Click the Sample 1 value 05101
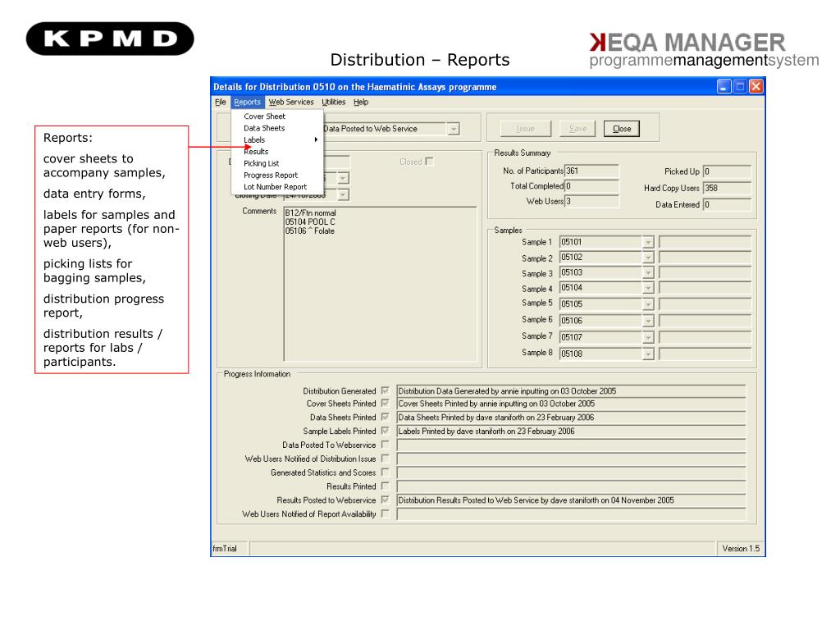The height and width of the screenshot is (630, 840). (600, 242)
